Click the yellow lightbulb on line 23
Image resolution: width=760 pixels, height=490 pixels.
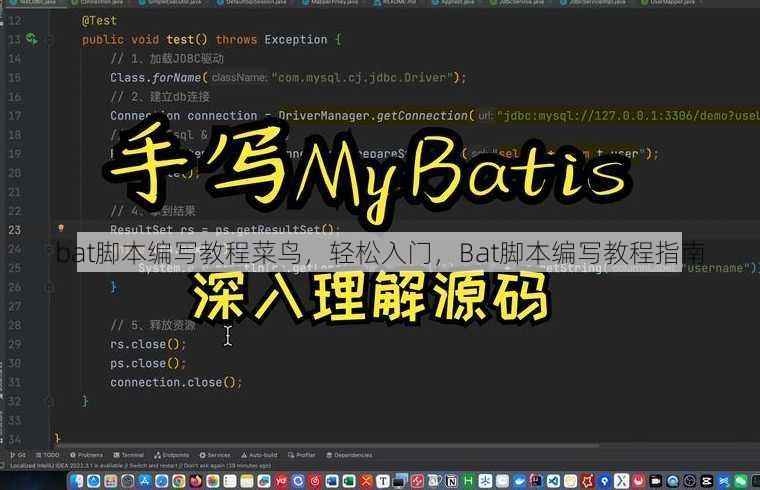[61, 228]
